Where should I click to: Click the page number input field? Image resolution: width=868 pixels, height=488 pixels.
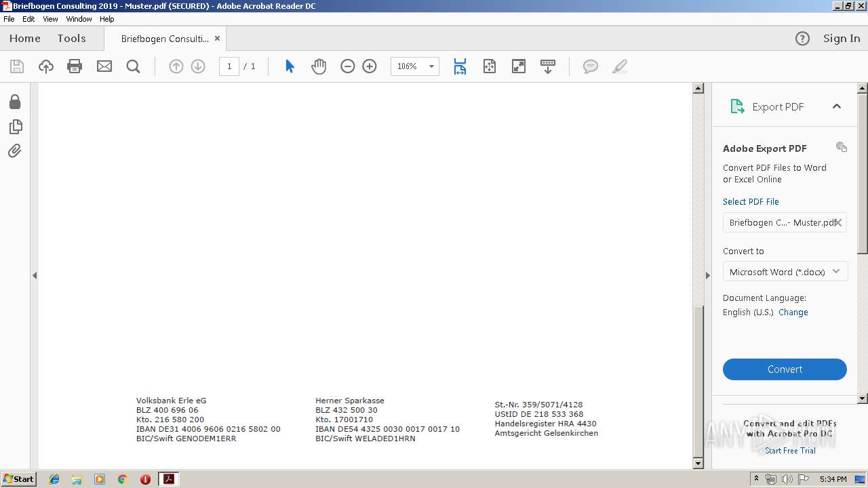pos(229,66)
